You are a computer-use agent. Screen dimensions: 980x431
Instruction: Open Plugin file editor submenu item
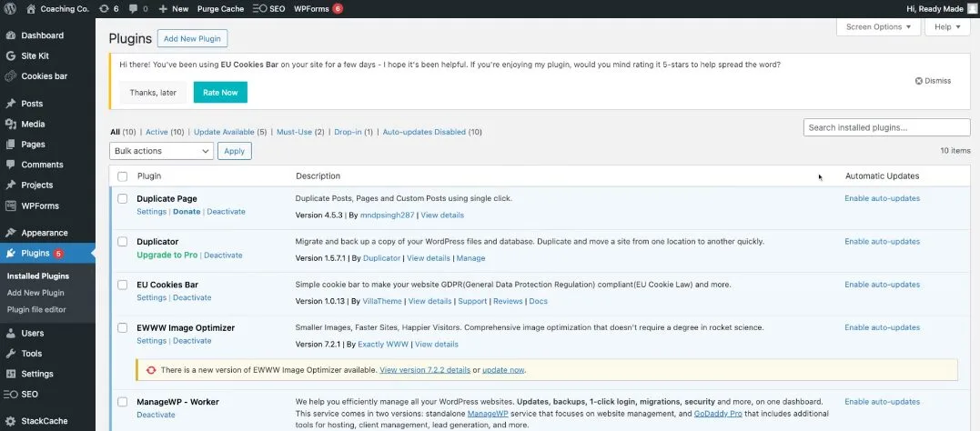pyautogui.click(x=36, y=310)
